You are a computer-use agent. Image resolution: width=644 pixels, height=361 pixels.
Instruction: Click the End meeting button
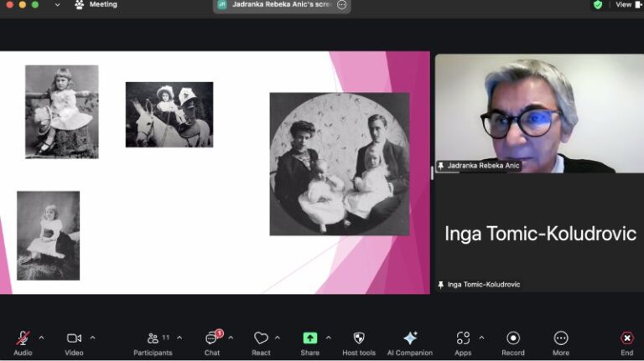626,338
